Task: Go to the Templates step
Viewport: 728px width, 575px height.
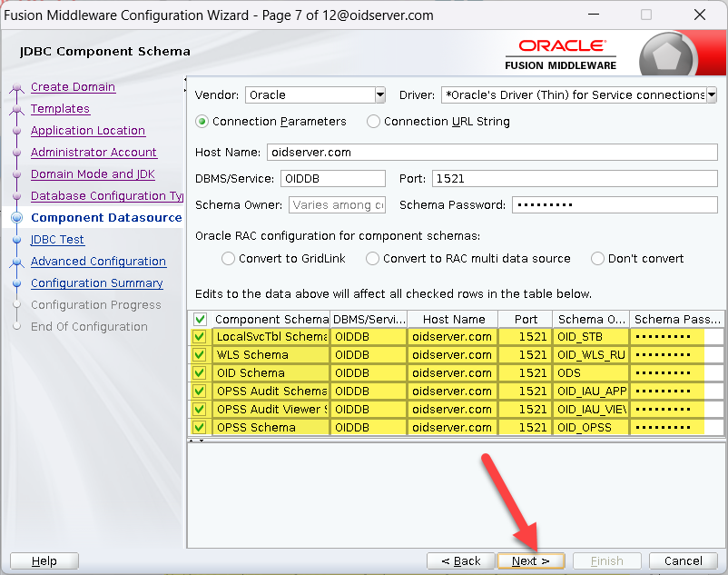Action: pos(60,109)
